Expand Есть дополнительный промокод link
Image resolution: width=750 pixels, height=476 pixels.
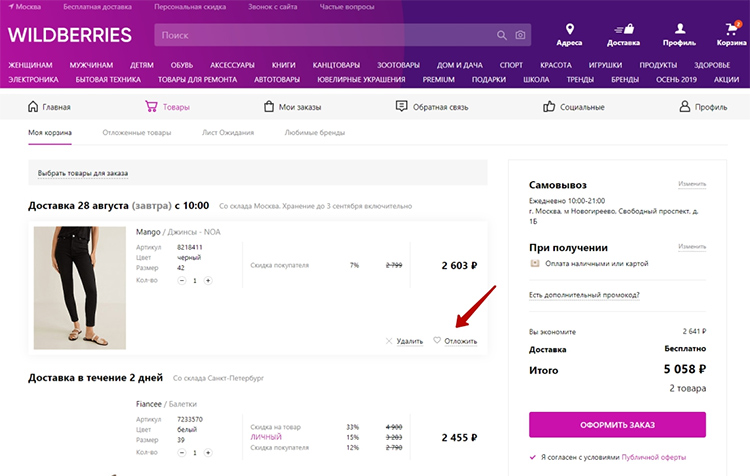point(583,295)
